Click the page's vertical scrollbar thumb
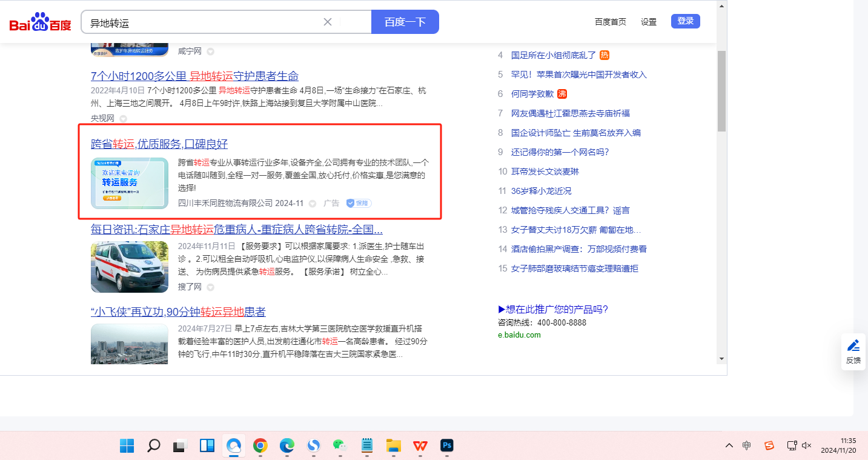Image resolution: width=868 pixels, height=460 pixels. (x=721, y=91)
